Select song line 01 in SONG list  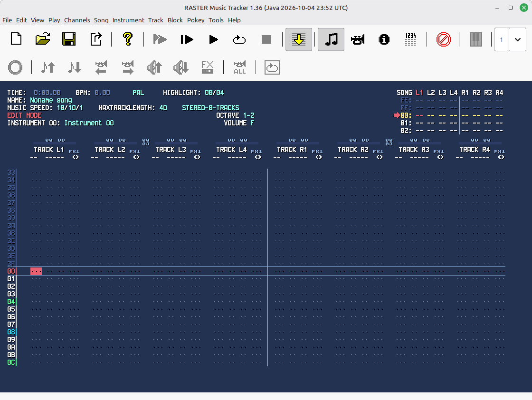[452, 123]
